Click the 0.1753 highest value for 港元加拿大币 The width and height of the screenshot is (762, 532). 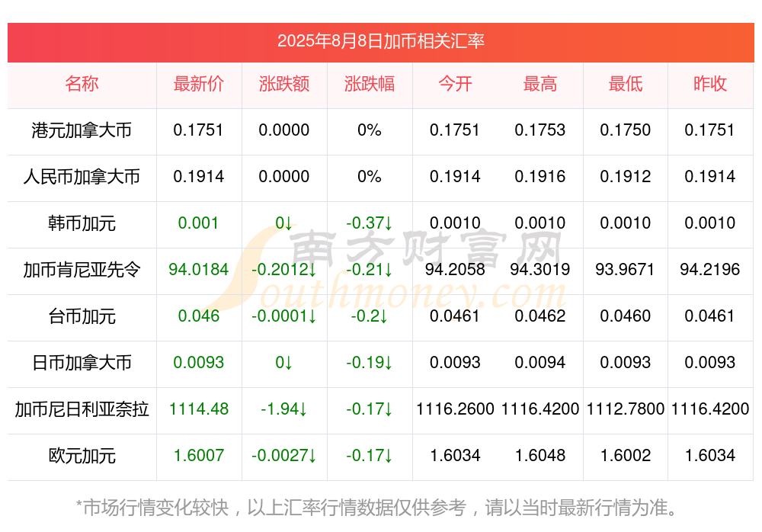pos(540,130)
